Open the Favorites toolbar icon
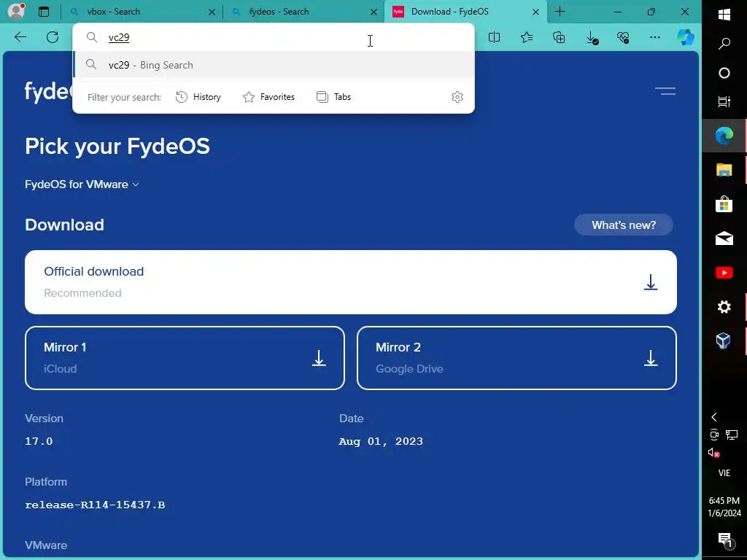This screenshot has width=747, height=560. [x=527, y=37]
